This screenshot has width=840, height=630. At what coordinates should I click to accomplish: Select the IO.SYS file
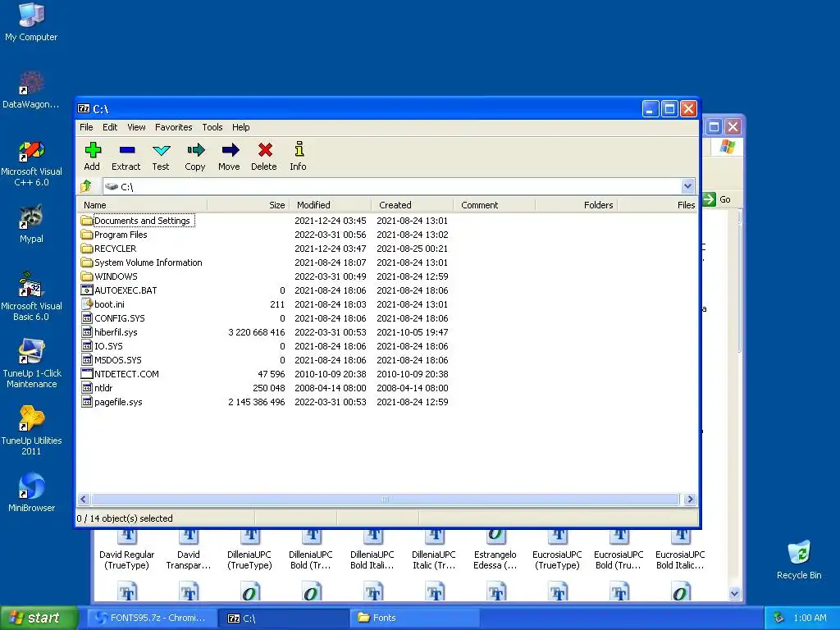[x=102, y=346]
